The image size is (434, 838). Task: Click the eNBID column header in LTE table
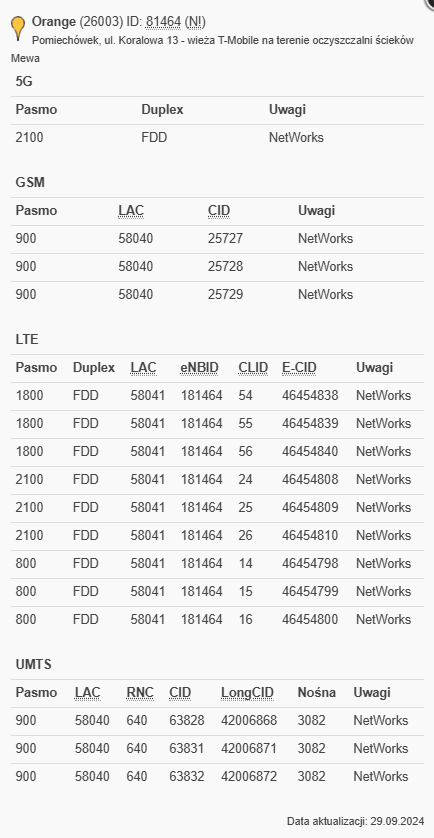[x=199, y=368]
